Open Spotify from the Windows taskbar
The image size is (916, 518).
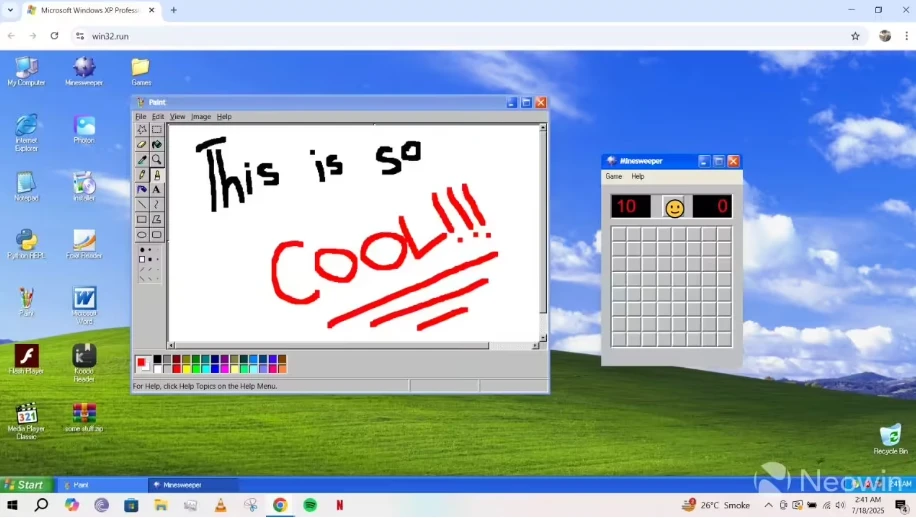click(x=310, y=505)
